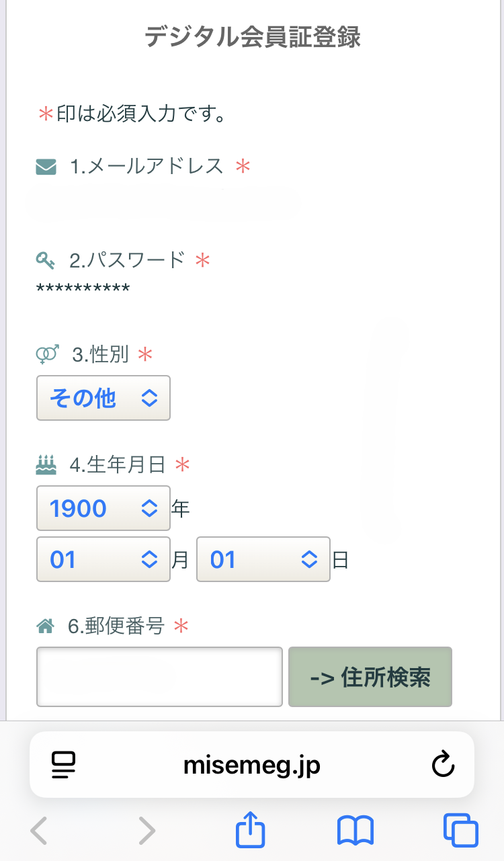Viewport: 504px width, 861px height.
Task: Tap the key icon beside パスワード
Action: pyautogui.click(x=46, y=259)
